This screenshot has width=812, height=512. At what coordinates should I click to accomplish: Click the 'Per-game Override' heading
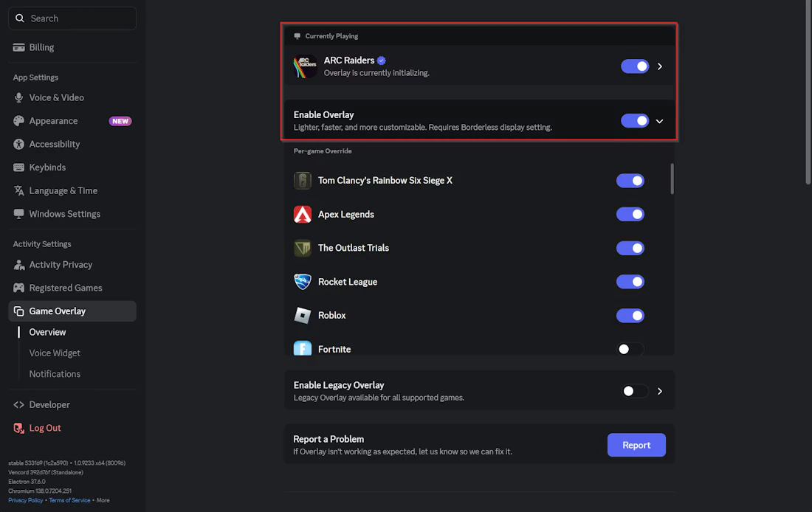[323, 151]
